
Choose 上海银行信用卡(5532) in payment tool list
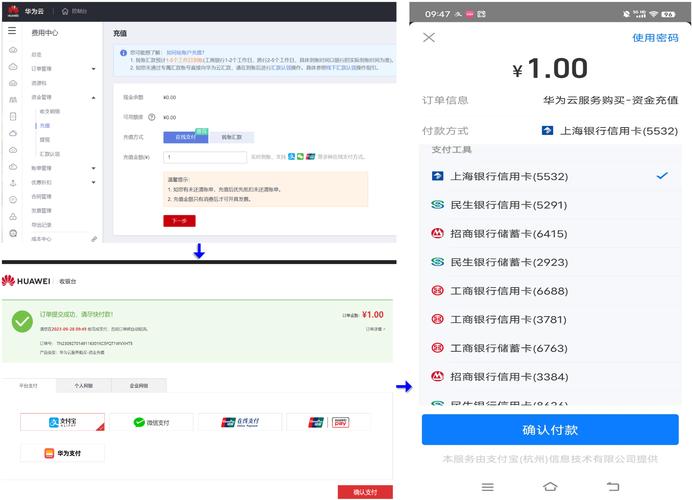click(x=550, y=176)
